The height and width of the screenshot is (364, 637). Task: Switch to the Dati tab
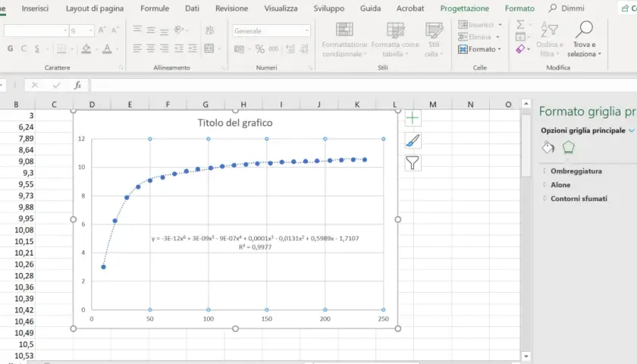click(x=192, y=8)
